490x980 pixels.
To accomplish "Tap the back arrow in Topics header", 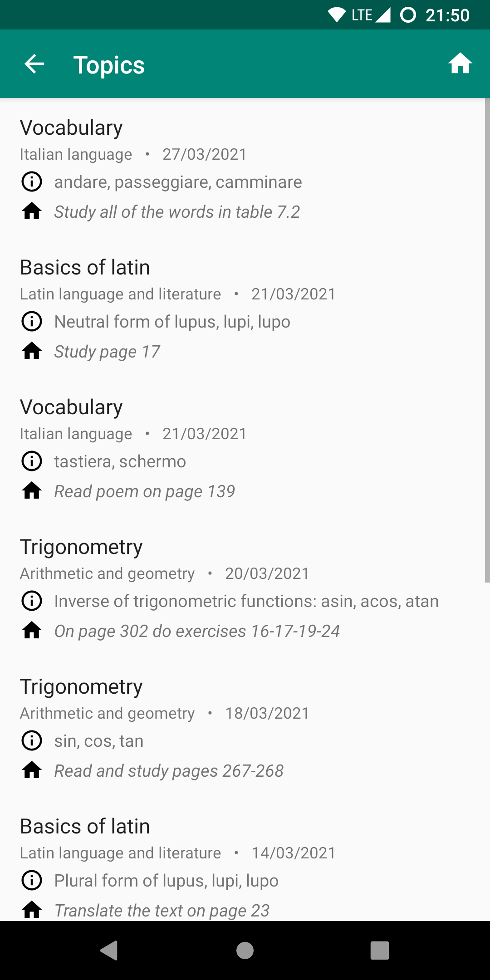I will pyautogui.click(x=34, y=64).
